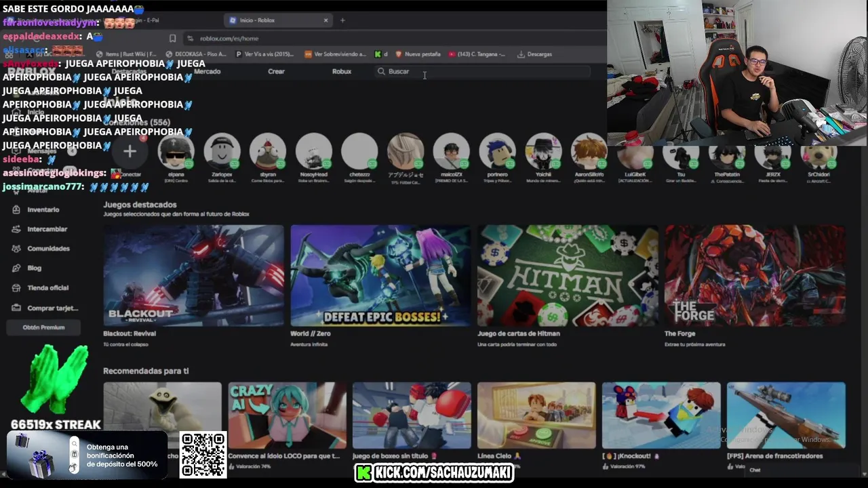Viewport: 868px width, 488px height.
Task: Click the Juegos destacados heading
Action: click(140, 205)
